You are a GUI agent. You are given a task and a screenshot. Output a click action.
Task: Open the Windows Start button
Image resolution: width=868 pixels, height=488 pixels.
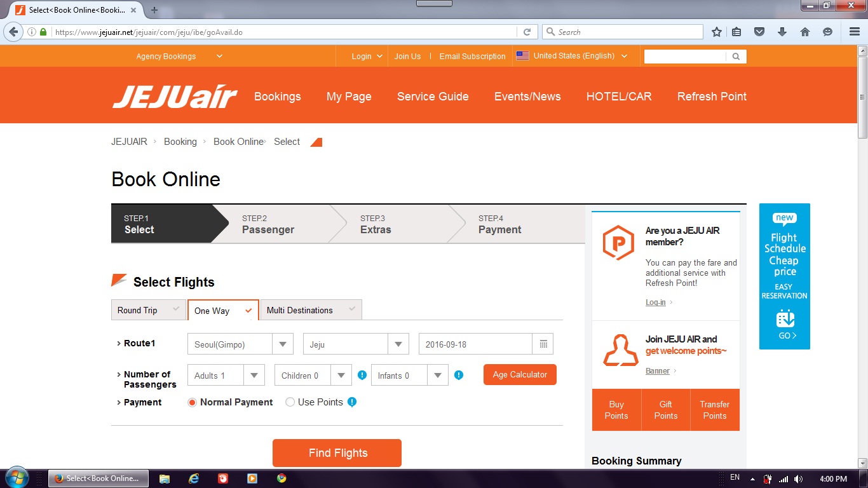click(16, 478)
